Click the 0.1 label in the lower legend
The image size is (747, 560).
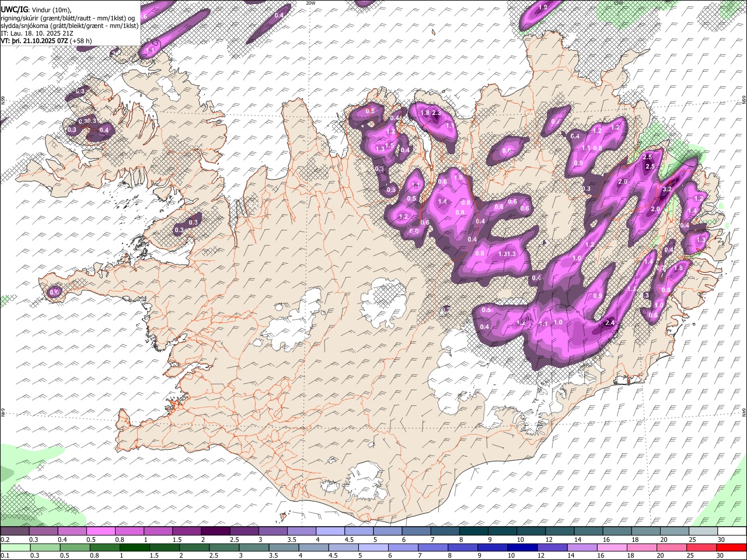[x=5, y=555]
